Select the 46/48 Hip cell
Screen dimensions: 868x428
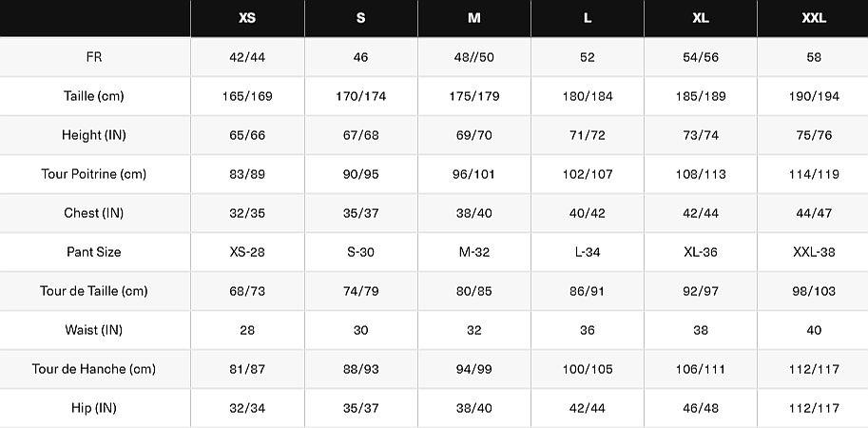pyautogui.click(x=701, y=408)
